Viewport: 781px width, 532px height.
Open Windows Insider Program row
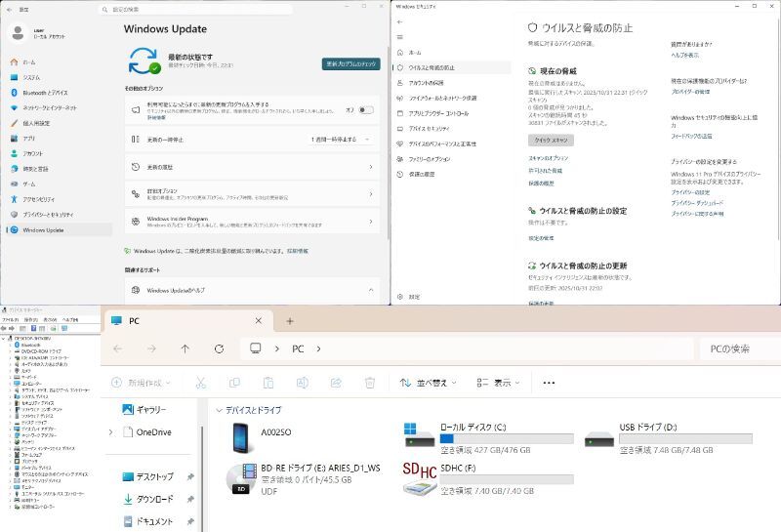[252, 222]
